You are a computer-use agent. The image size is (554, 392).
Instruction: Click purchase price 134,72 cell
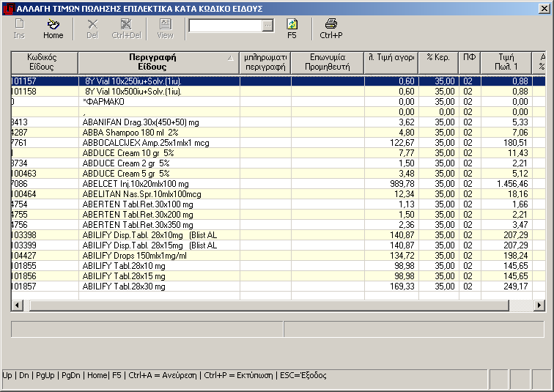click(391, 255)
